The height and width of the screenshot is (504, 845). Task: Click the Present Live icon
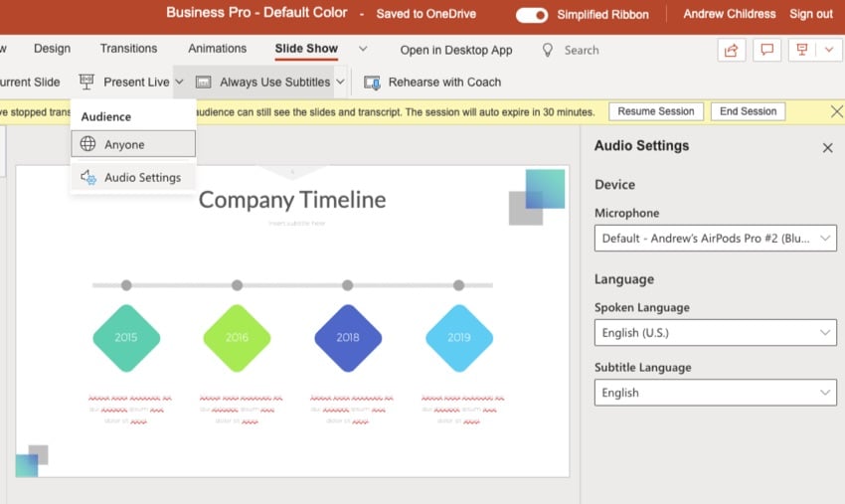pos(86,82)
